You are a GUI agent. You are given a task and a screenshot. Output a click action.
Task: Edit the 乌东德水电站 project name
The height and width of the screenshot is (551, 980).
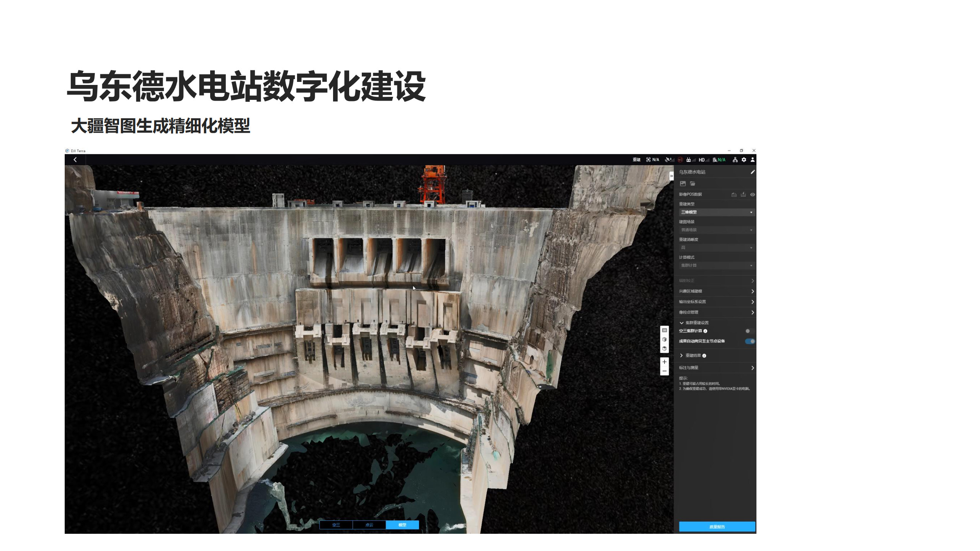(752, 172)
